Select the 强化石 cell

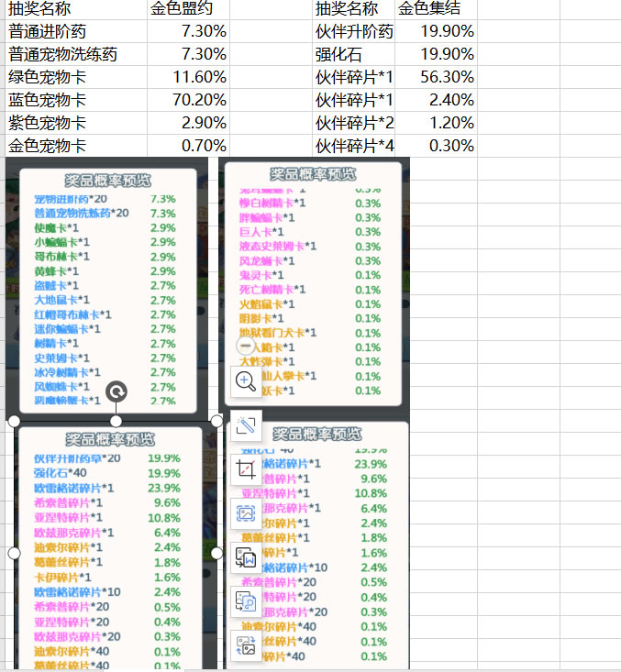pyautogui.click(x=353, y=54)
